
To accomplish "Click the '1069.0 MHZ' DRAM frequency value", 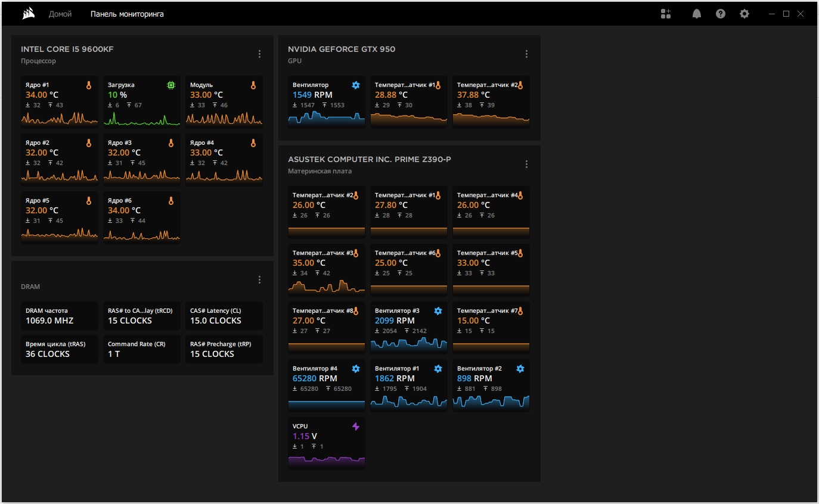I will click(x=49, y=321).
